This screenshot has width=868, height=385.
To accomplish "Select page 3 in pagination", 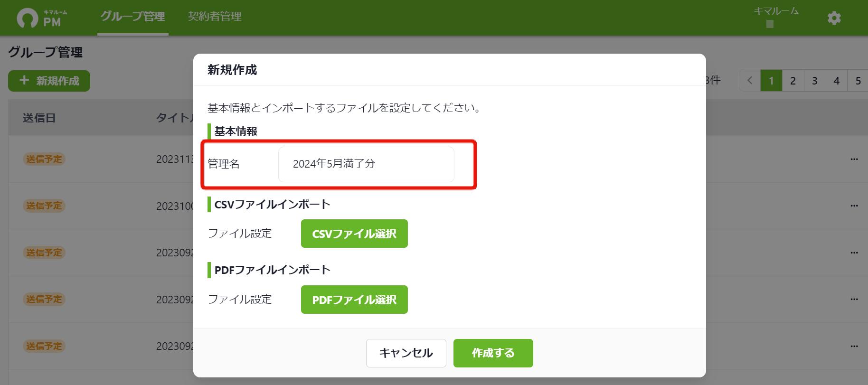I will tap(815, 81).
